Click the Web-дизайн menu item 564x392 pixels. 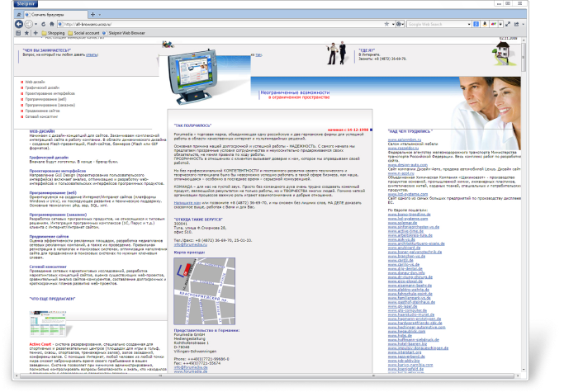click(x=35, y=82)
